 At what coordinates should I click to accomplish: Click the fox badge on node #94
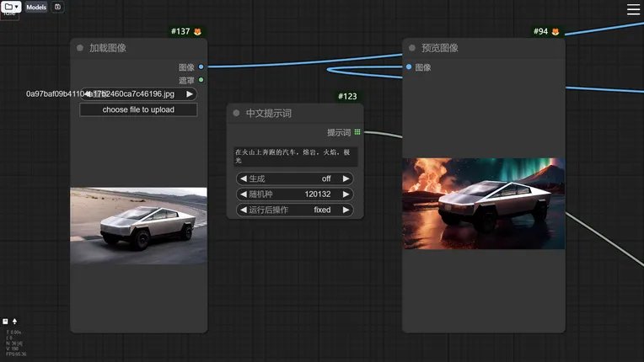pyautogui.click(x=555, y=32)
